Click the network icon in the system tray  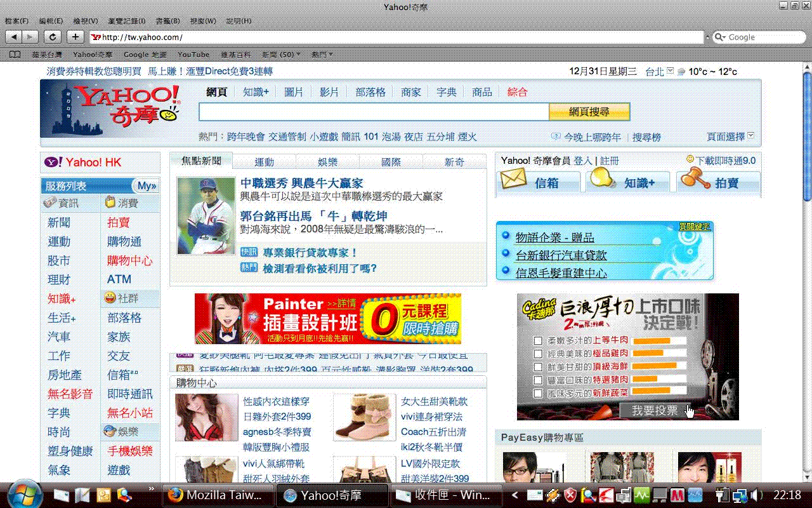pos(740,495)
